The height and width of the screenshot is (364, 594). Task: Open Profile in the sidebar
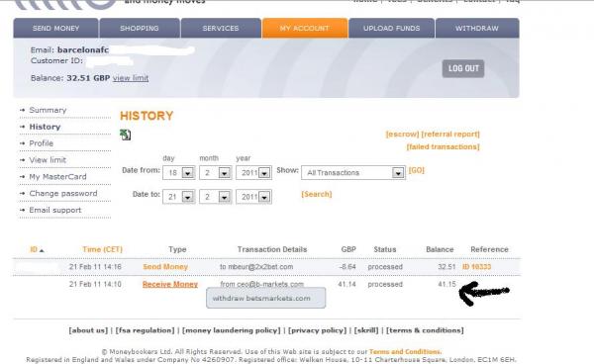pyautogui.click(x=42, y=143)
